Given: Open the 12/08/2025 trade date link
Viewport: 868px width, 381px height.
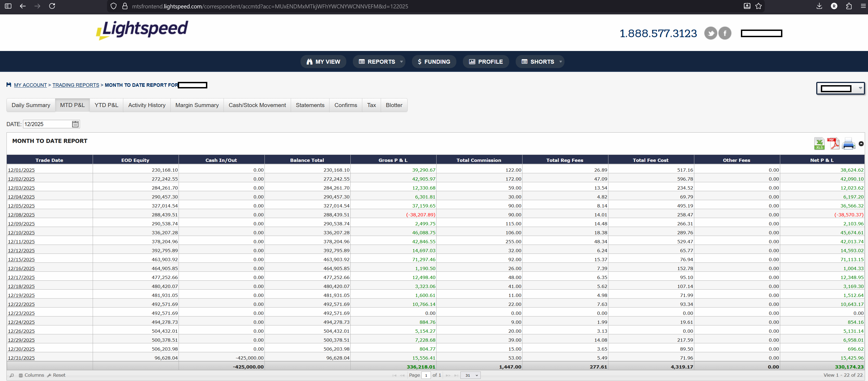Looking at the screenshot, I should 21,215.
